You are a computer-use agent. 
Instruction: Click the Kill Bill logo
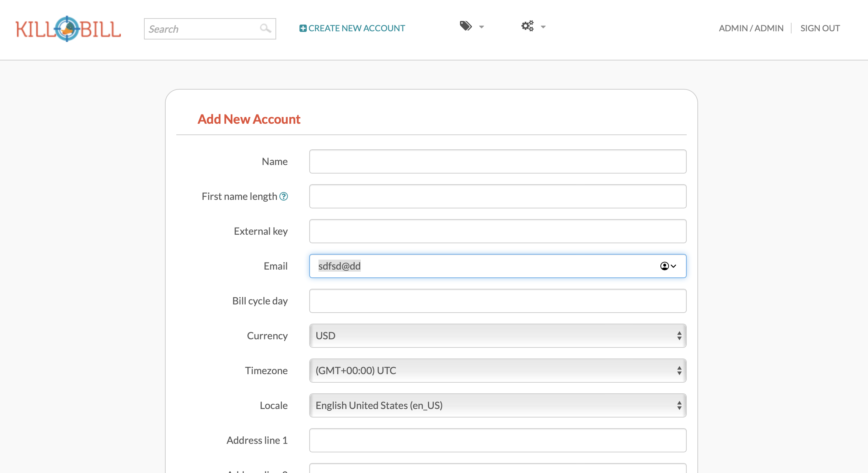click(68, 29)
